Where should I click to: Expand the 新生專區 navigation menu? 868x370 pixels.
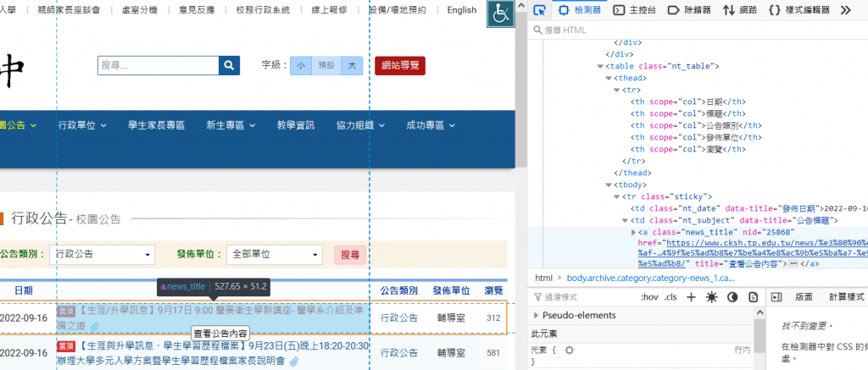pyautogui.click(x=231, y=125)
